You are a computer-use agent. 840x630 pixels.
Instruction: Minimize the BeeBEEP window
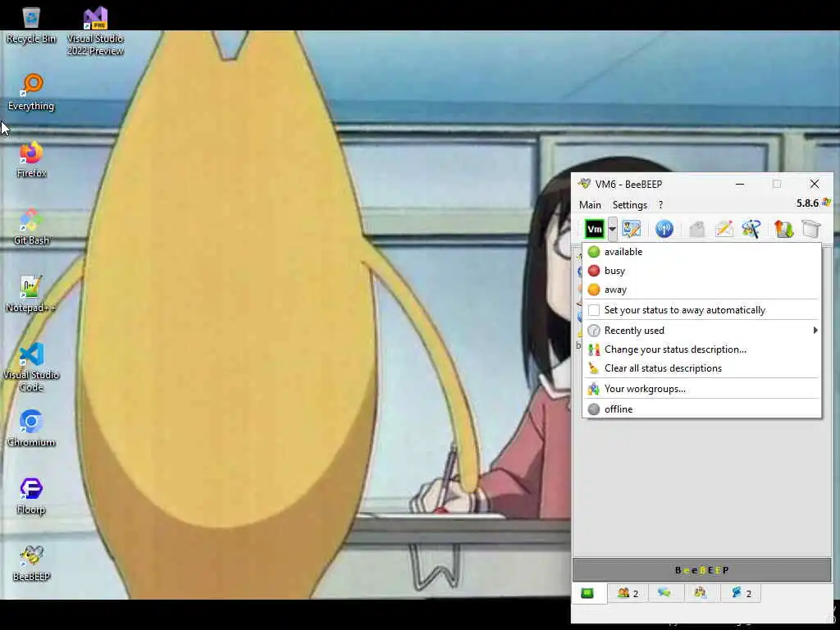tap(740, 184)
